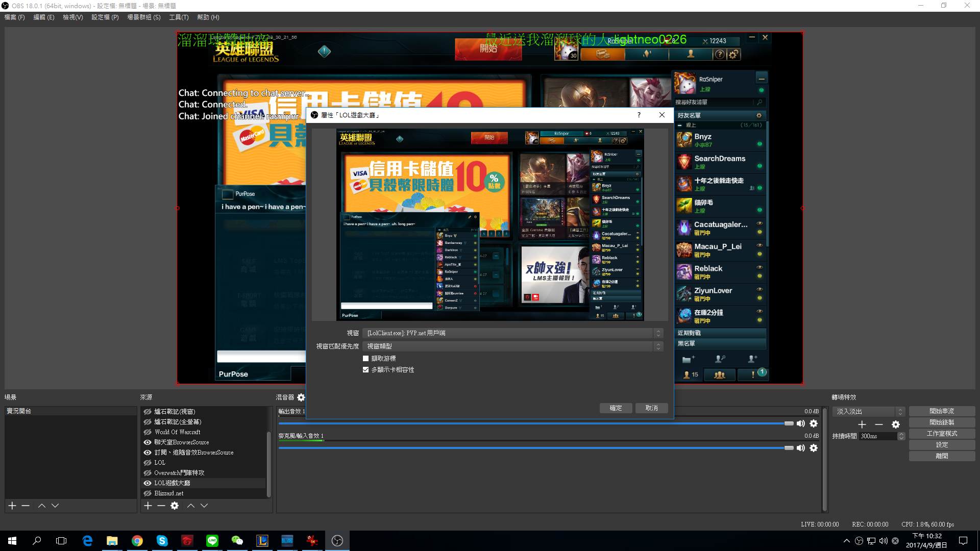The image size is (980, 551).
Task: Open Skype from the taskbar
Action: click(x=162, y=541)
